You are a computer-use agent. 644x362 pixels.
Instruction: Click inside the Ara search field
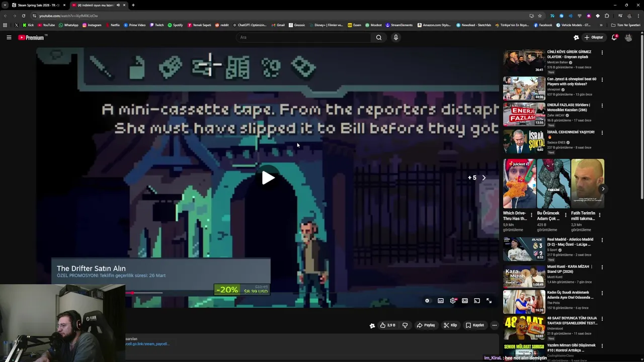point(303,37)
